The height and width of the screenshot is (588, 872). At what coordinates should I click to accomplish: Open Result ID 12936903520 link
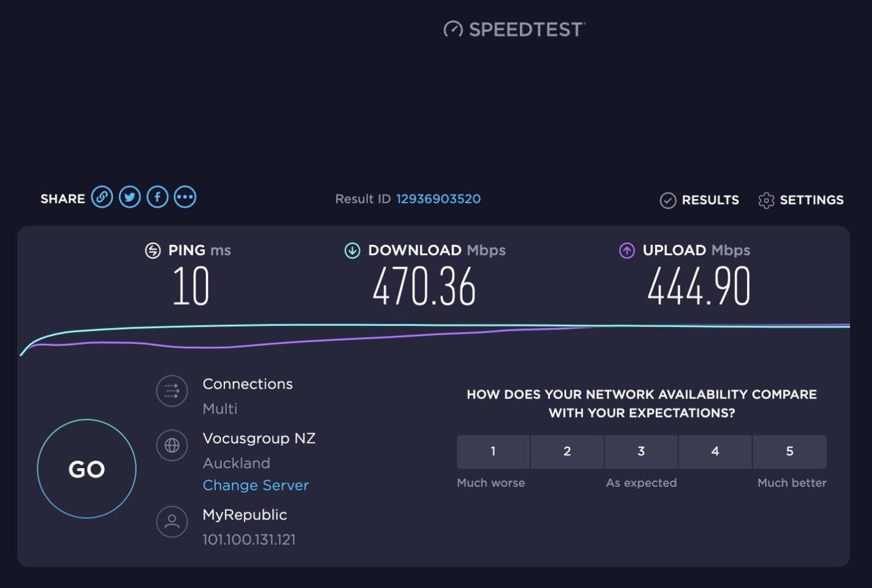(x=438, y=199)
